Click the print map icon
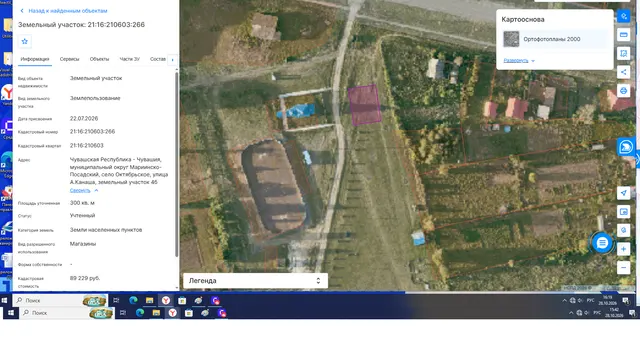The image size is (640, 360). (x=623, y=91)
